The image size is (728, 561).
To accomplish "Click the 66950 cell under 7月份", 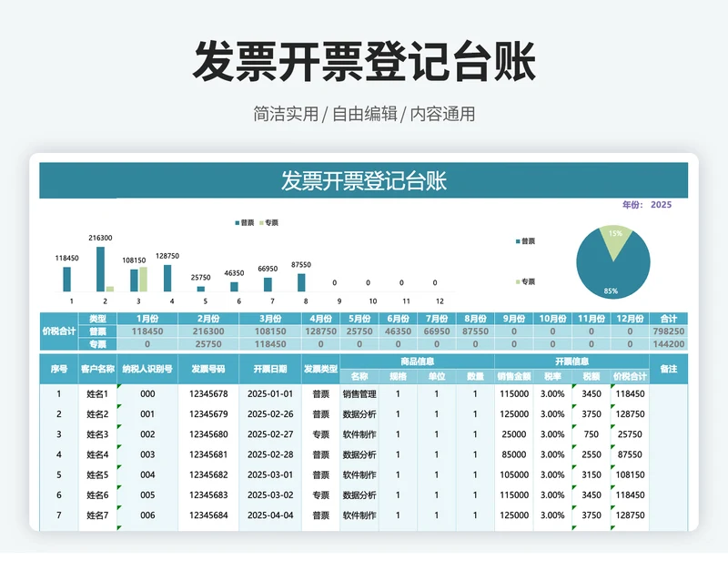I will [437, 331].
